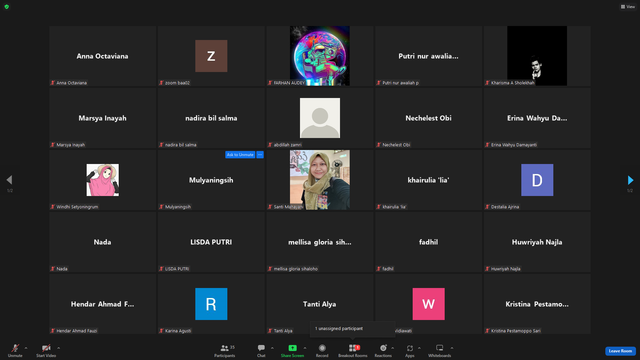
Task: Open Whiteboards
Action: [x=440, y=350]
